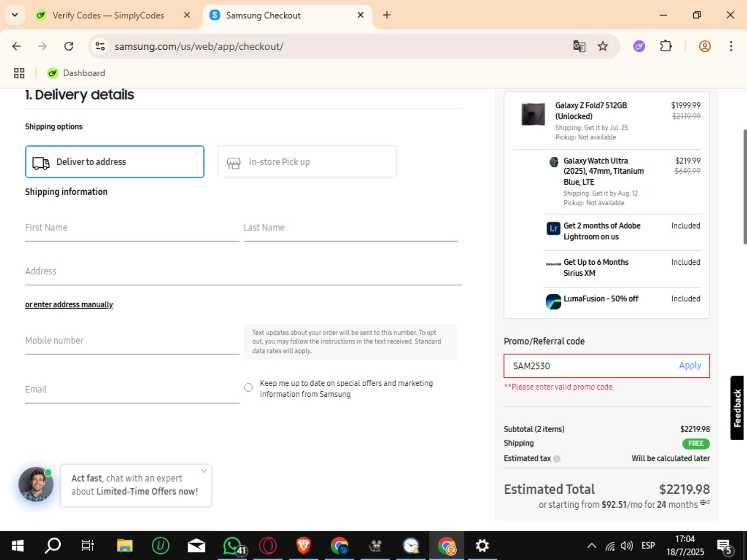Click the page vertical scrollbar
Viewport: 747px width, 560px height.
[745, 187]
